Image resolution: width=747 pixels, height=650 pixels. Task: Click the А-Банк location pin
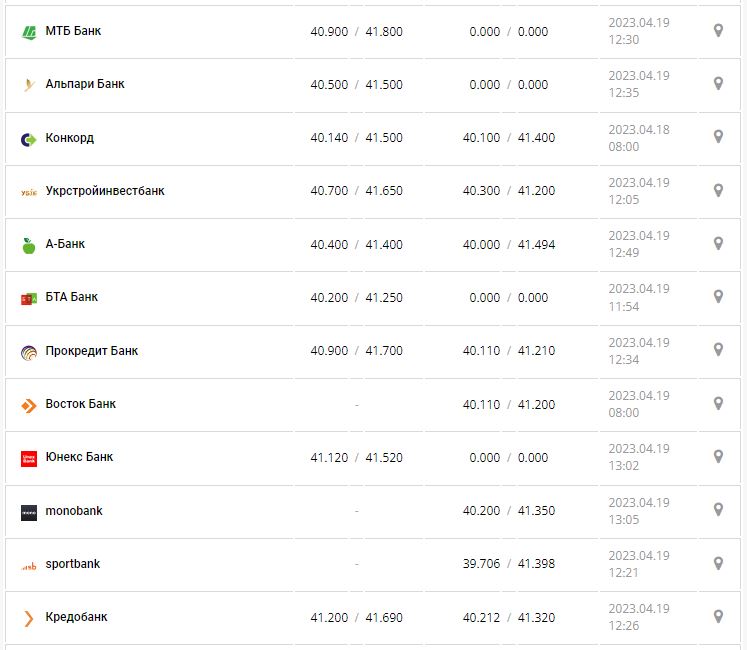(717, 243)
